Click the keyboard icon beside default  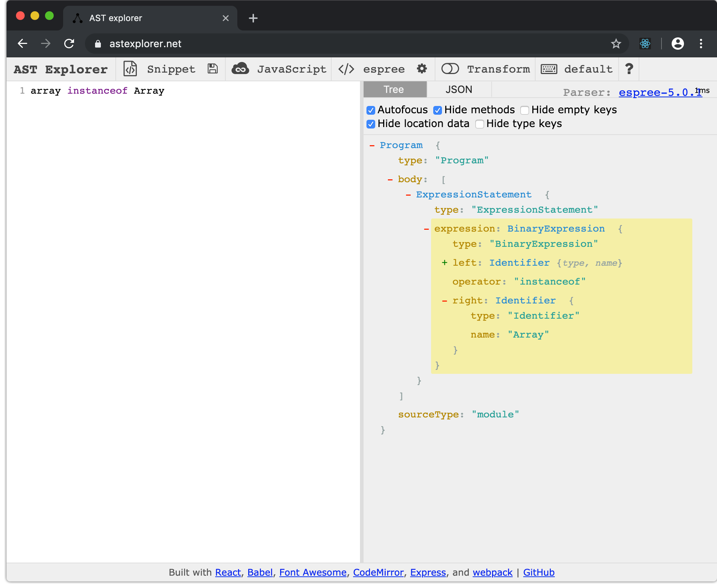tap(549, 69)
